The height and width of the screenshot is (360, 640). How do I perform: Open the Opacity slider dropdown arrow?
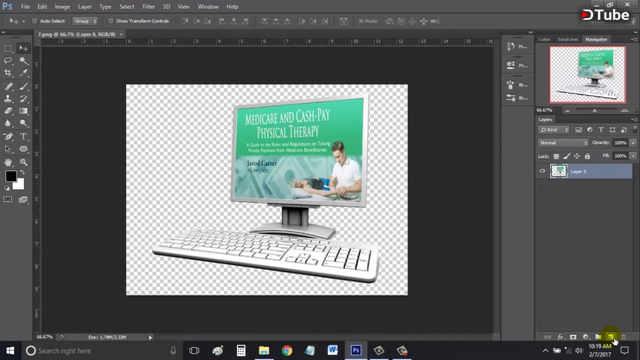[633, 143]
